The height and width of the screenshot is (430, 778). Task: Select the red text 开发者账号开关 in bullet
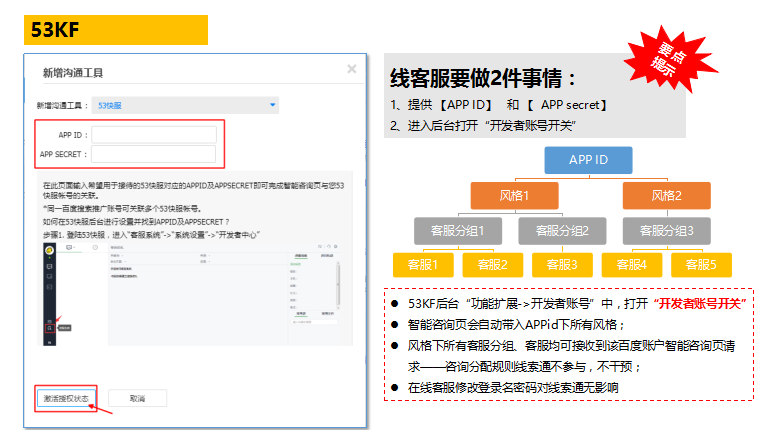[700, 304]
